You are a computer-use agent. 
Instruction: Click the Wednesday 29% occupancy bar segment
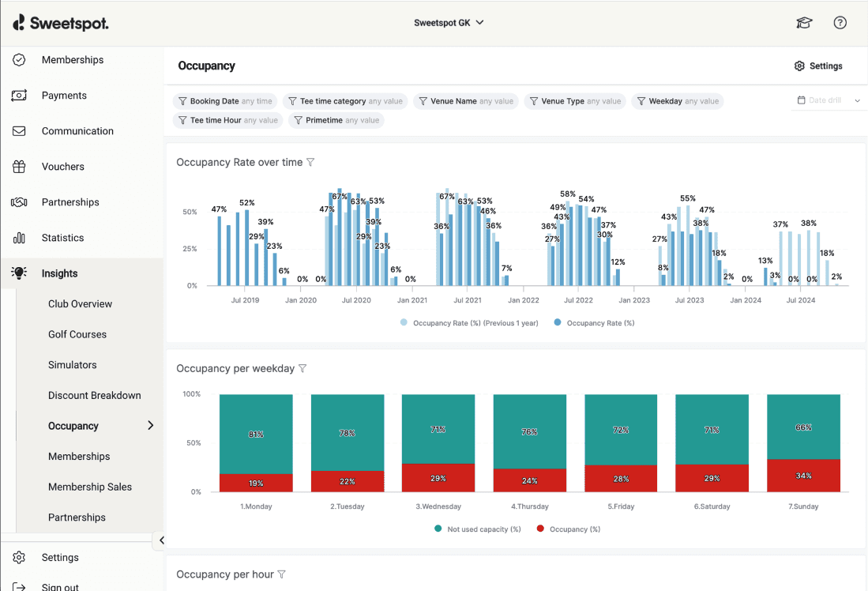click(438, 478)
